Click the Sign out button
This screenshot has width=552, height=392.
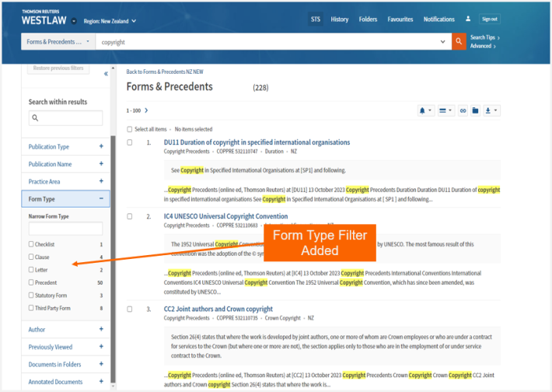[490, 19]
